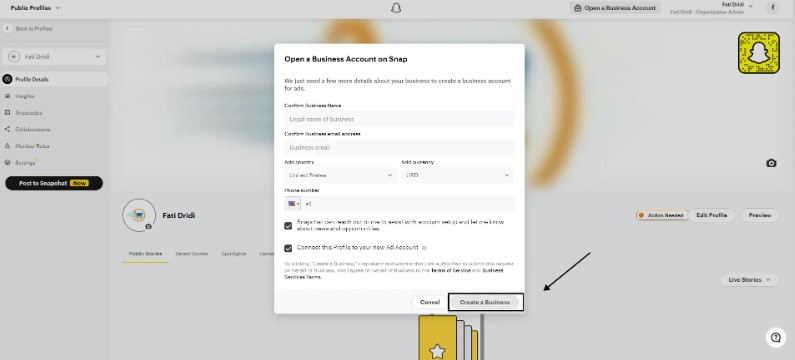The image size is (795, 360).
Task: Expand the Live Stories dropdown
Action: point(750,279)
